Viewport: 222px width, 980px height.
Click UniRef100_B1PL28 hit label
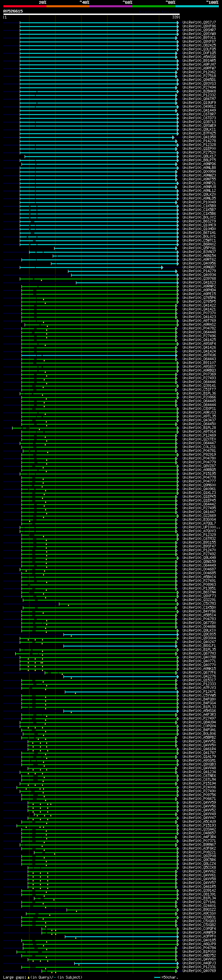(x=199, y=428)
